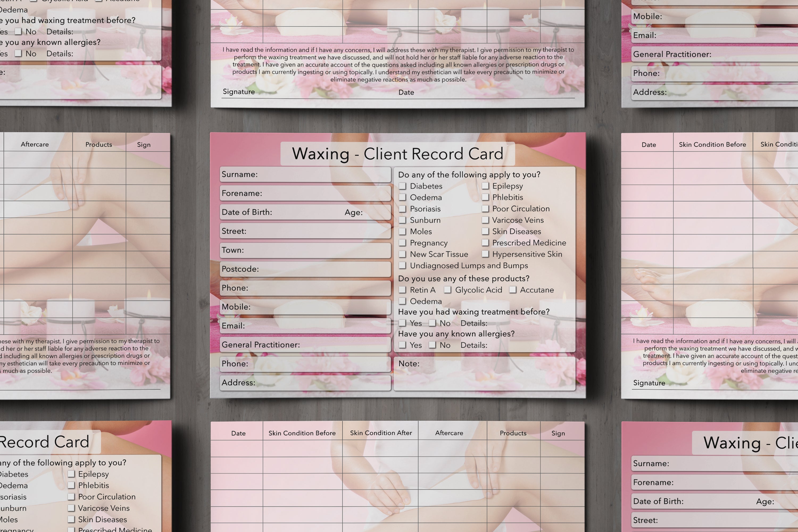798x532 pixels.
Task: Check Poor Circulation on the bottom-left card
Action: pyautogui.click(x=71, y=496)
